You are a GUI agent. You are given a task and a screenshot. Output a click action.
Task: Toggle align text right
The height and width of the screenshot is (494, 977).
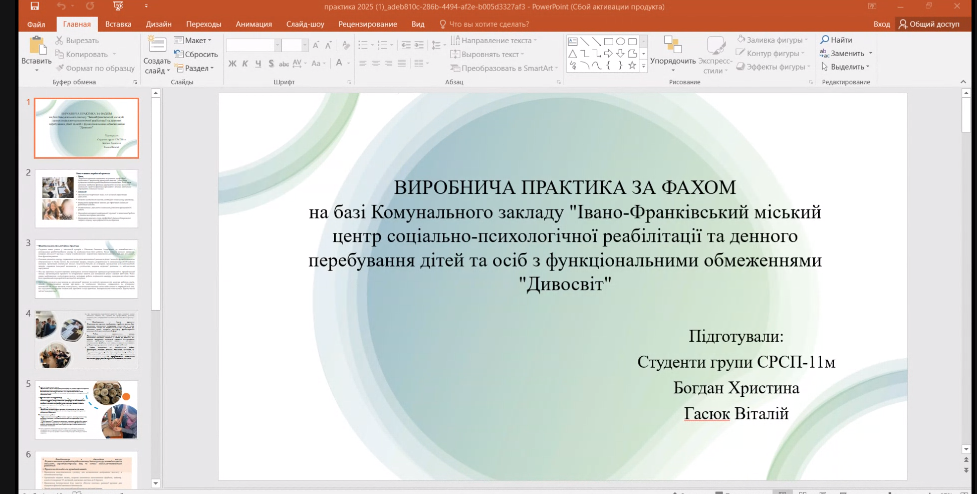[388, 64]
